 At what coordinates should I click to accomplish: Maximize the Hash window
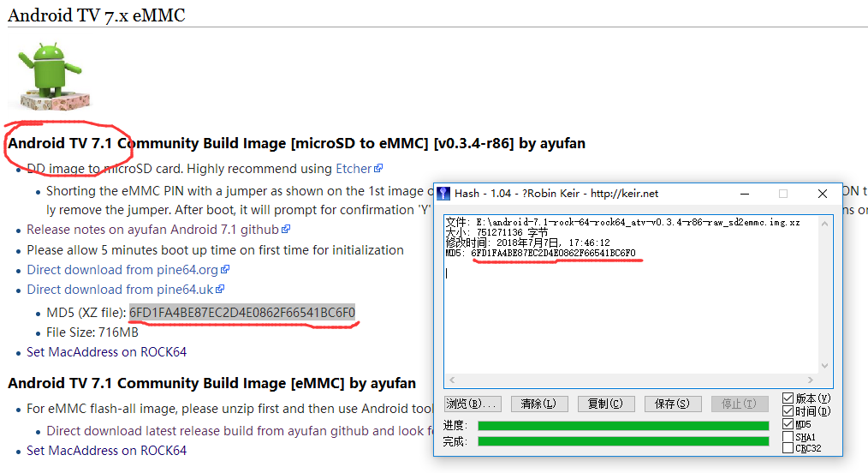(782, 194)
